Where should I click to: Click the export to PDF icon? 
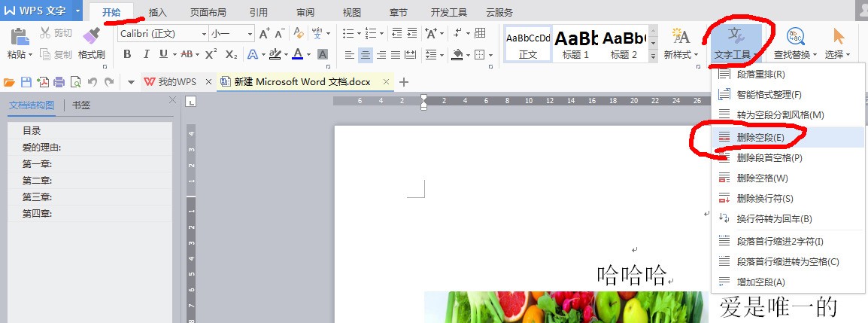coord(43,83)
